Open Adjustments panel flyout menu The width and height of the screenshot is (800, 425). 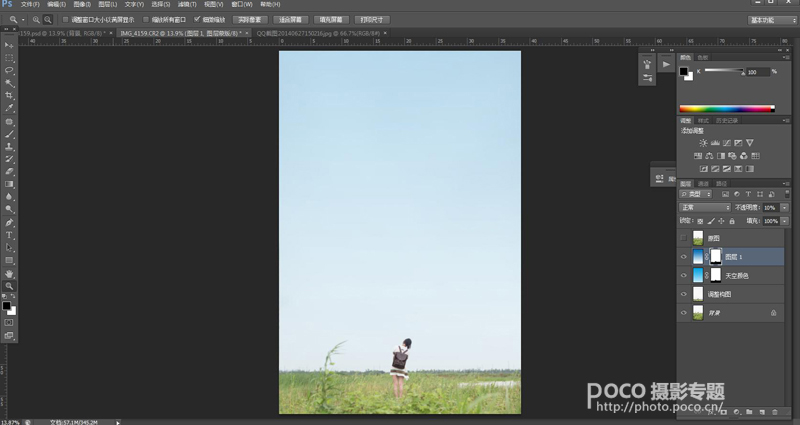[x=786, y=121]
